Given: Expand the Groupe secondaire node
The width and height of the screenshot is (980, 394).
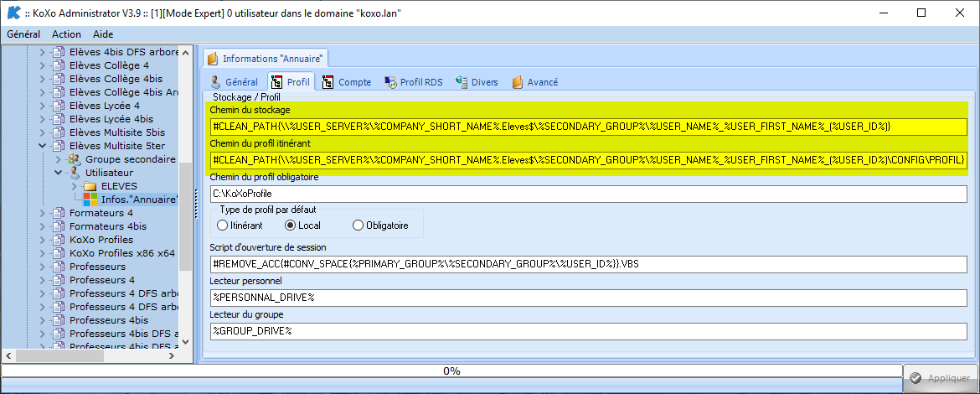Looking at the screenshot, I should pos(58,158).
